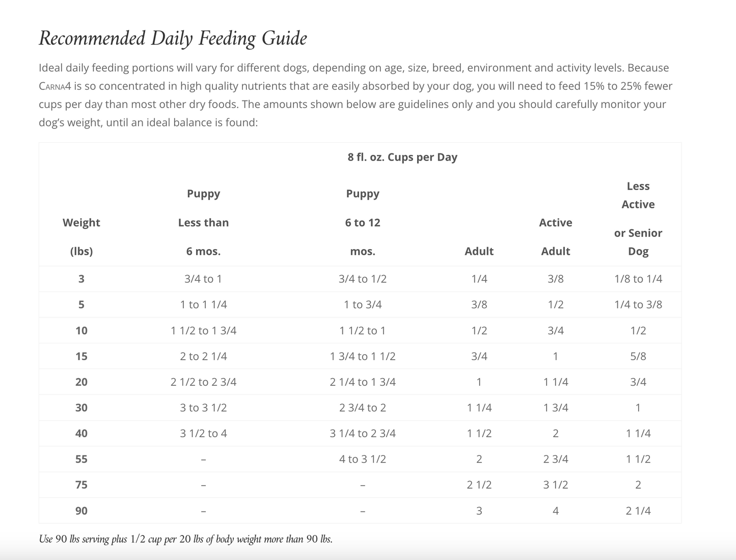
Task: Click the 15 lbs weight row label
Action: click(81, 356)
